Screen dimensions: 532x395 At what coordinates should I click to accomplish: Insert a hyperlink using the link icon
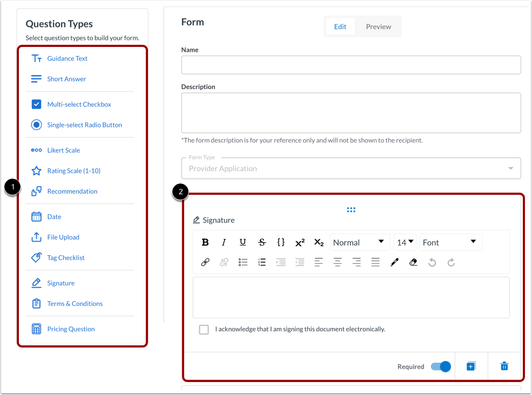tap(205, 262)
